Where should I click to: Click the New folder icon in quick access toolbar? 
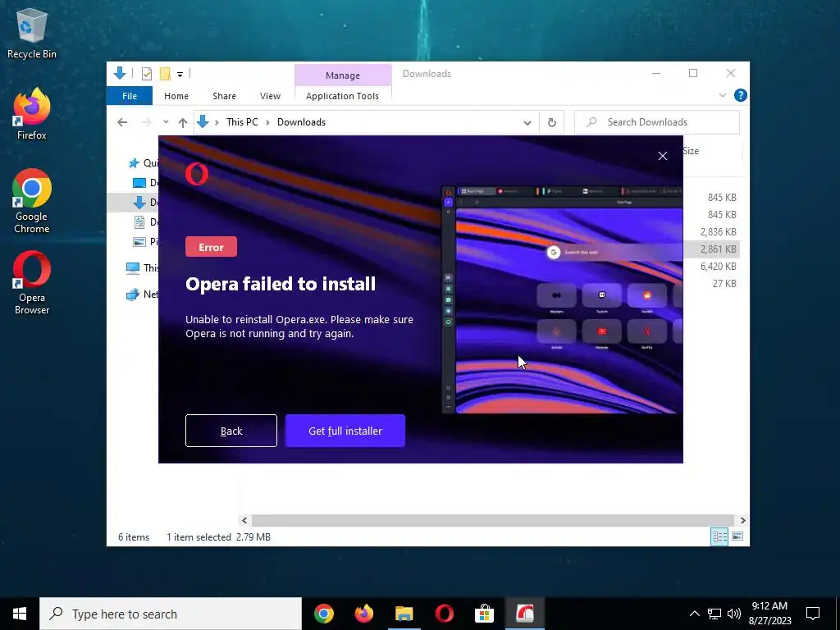166,74
